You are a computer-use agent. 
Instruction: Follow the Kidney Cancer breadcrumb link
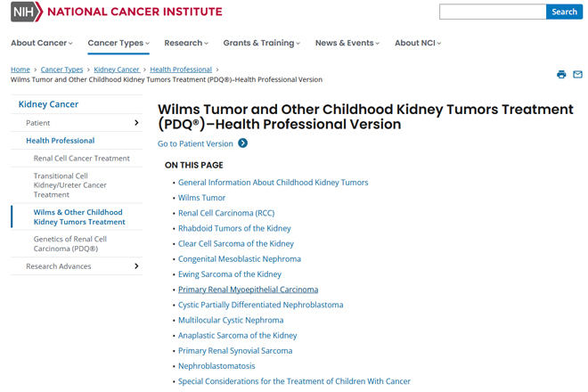coord(117,69)
